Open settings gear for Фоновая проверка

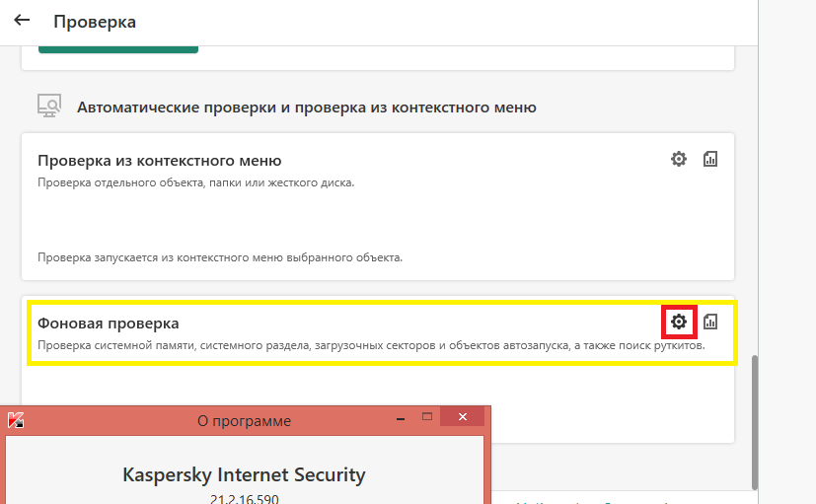[679, 322]
